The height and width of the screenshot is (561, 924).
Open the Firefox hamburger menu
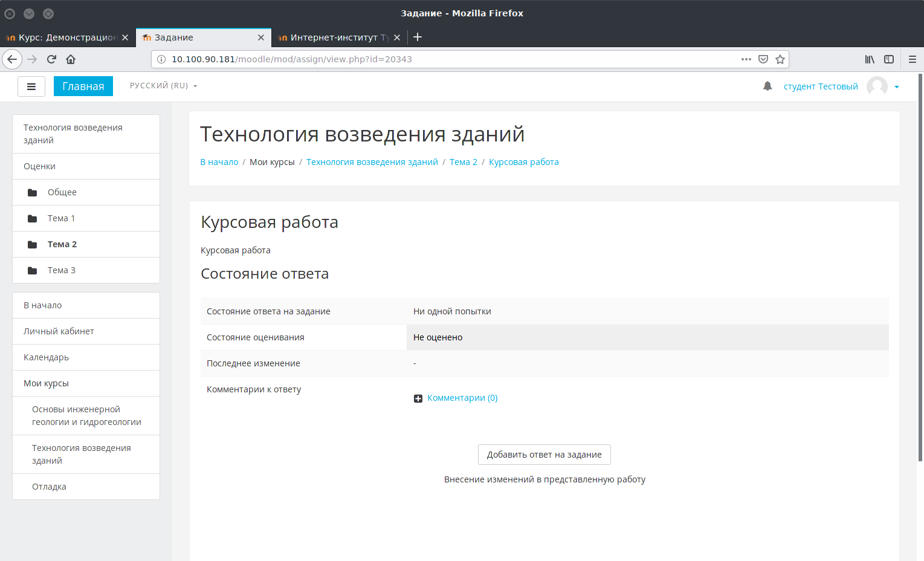(x=913, y=59)
